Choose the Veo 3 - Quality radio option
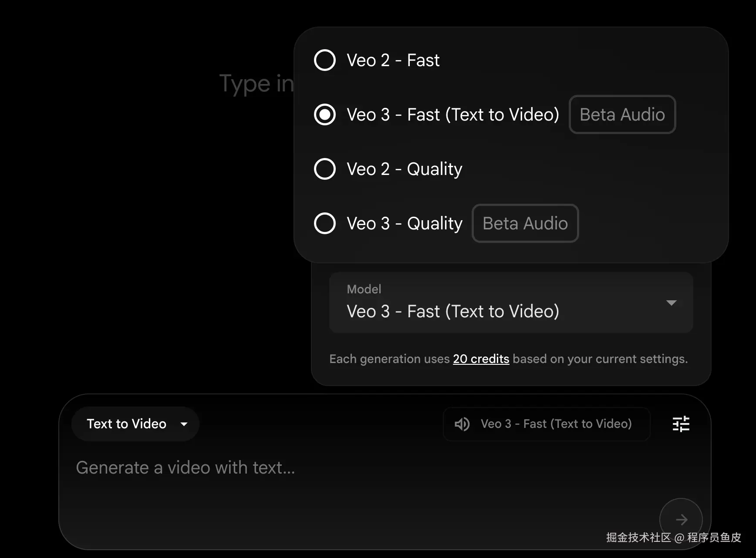Viewport: 756px width, 558px height. [x=325, y=223]
